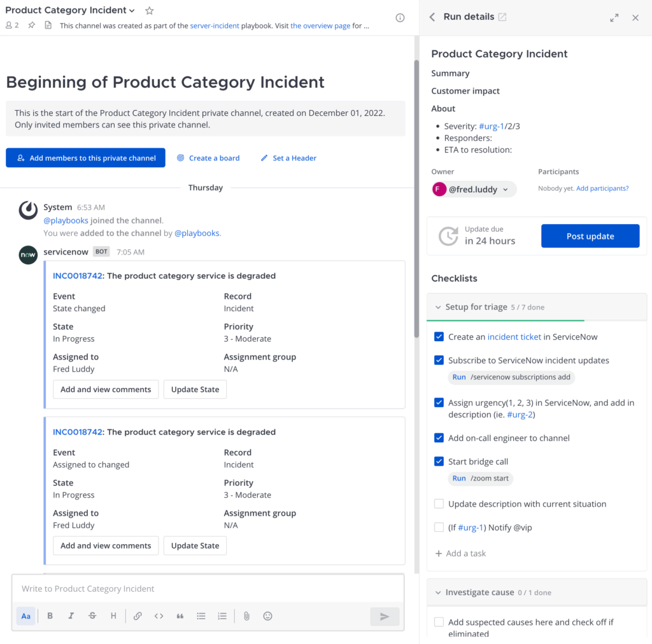Insert code formatting

click(x=159, y=616)
